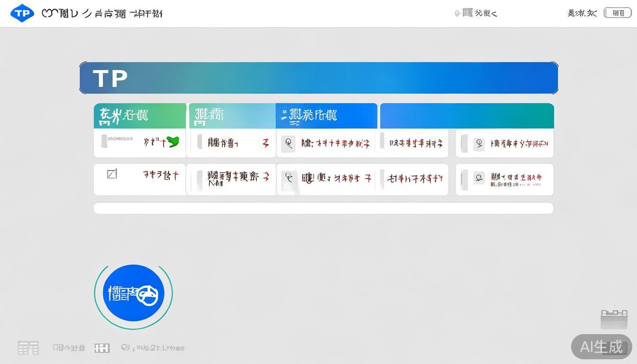Click the small keyboard icon in the footer

102,347
